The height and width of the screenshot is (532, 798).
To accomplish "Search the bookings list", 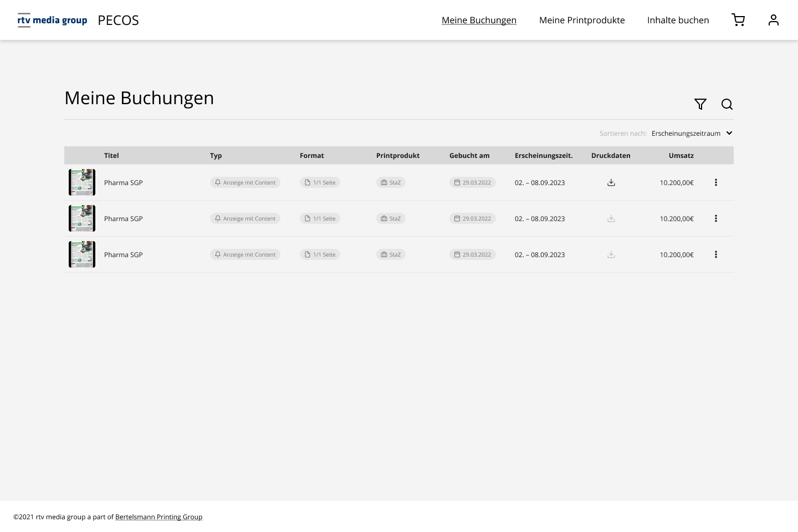I will 727,104.
